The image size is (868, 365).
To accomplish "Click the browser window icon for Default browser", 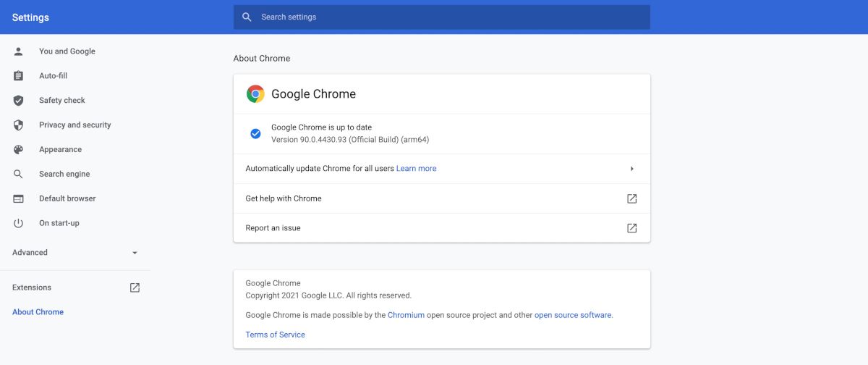I will (x=19, y=199).
